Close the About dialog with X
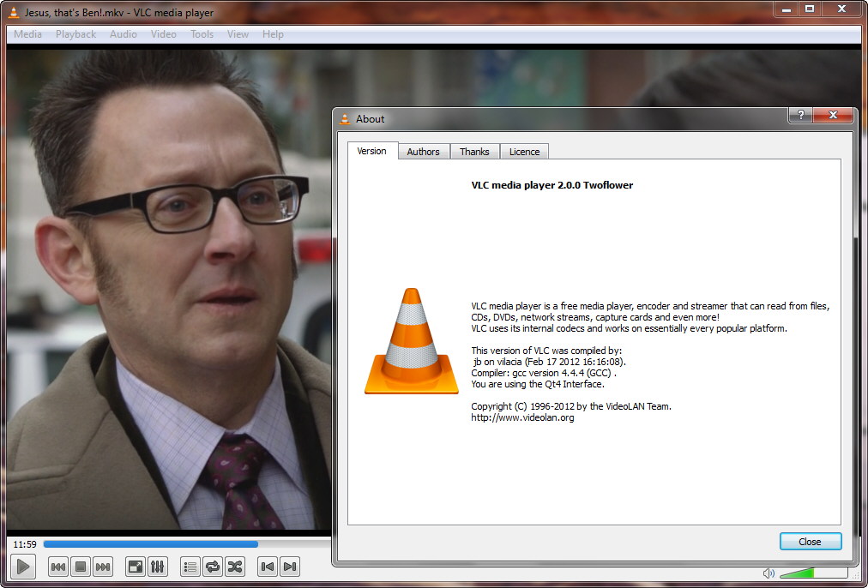This screenshot has width=868, height=588. pos(833,115)
